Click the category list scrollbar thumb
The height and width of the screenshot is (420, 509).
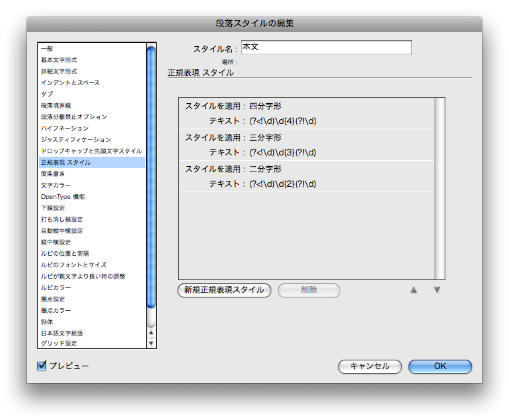[151, 178]
